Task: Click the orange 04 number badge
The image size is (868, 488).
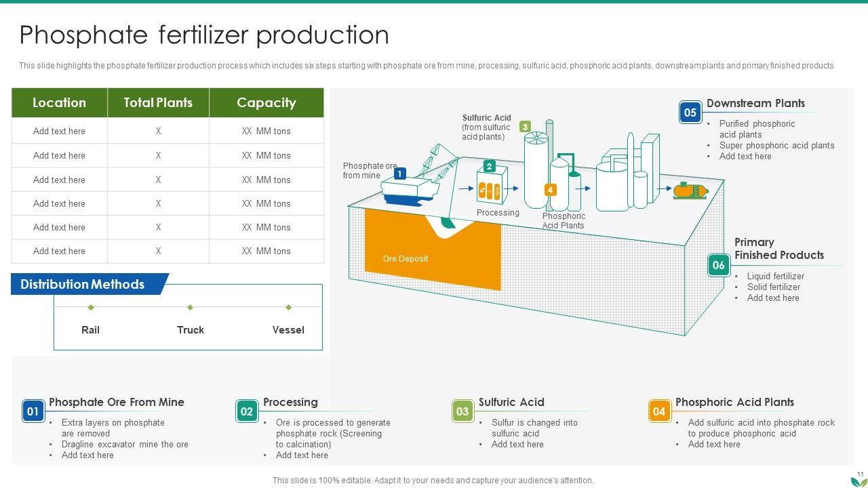Action: click(x=659, y=411)
